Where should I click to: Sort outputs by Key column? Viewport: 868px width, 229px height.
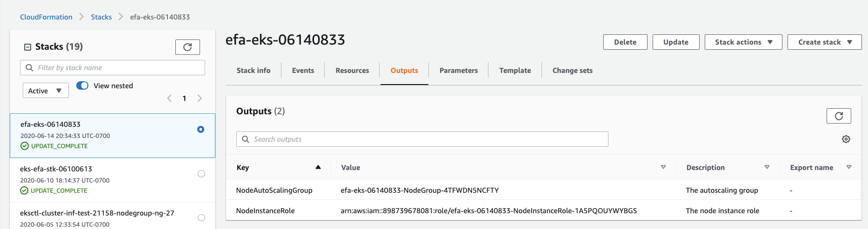pyautogui.click(x=318, y=167)
